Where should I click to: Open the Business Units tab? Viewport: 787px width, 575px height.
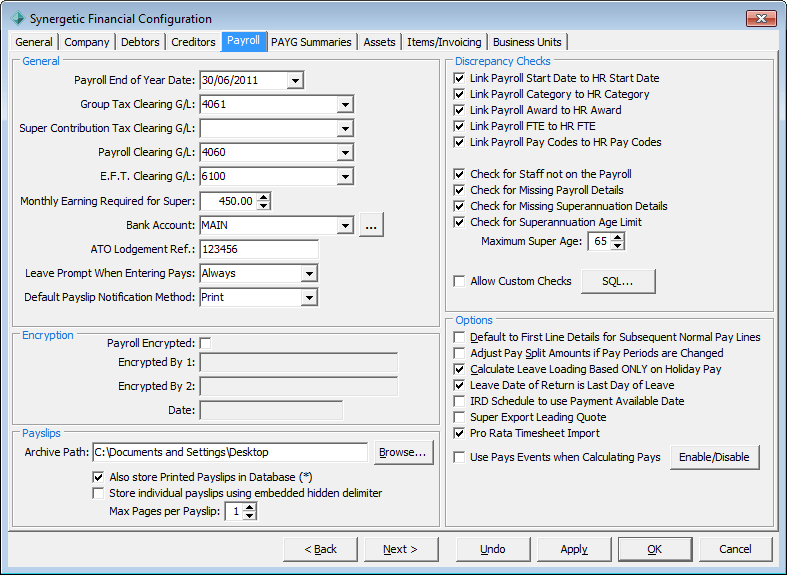[x=527, y=42]
